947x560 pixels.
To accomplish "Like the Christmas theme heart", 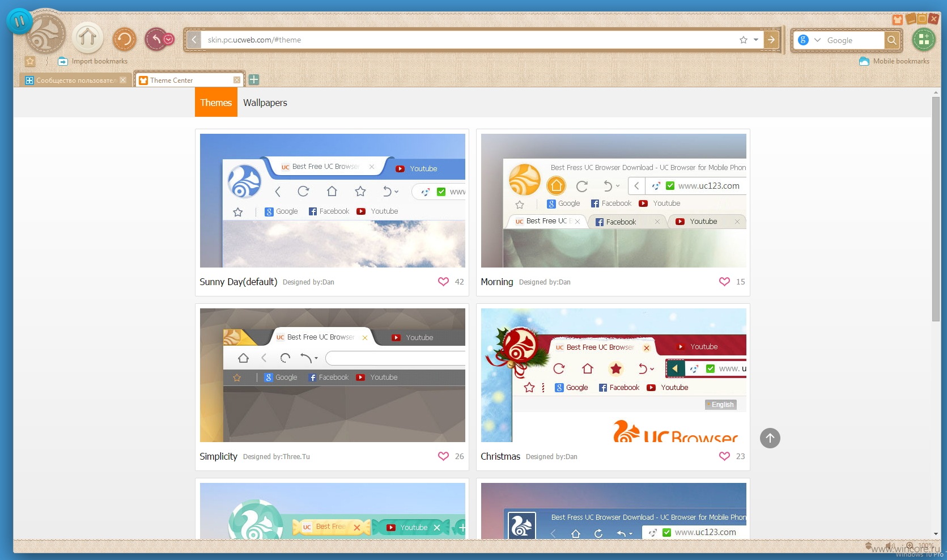I will pyautogui.click(x=724, y=456).
